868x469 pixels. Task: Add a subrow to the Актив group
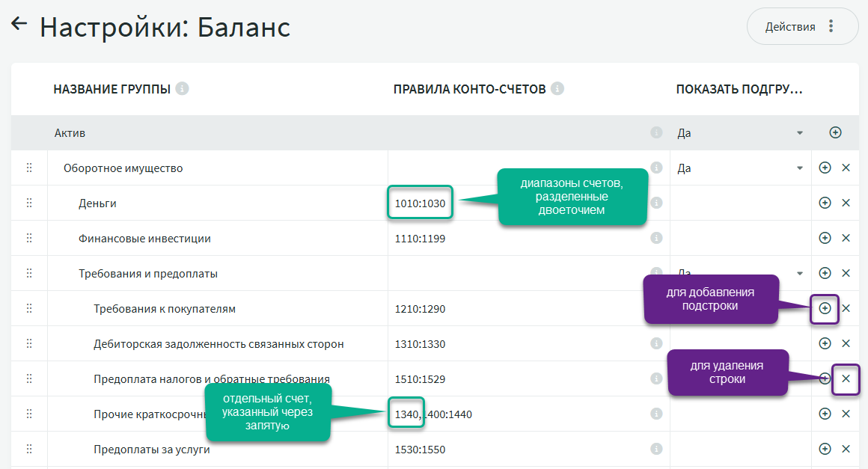[x=836, y=132]
